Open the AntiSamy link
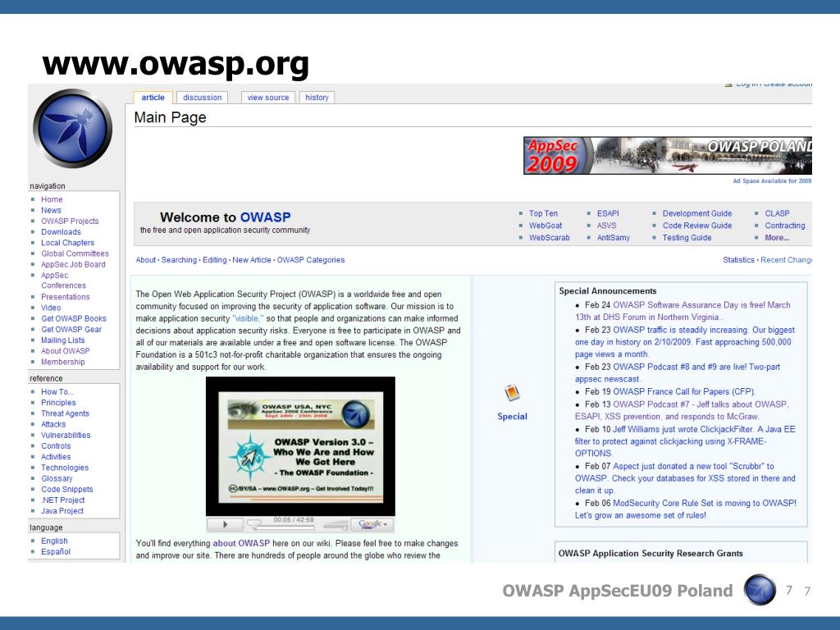840x630 pixels. click(614, 237)
